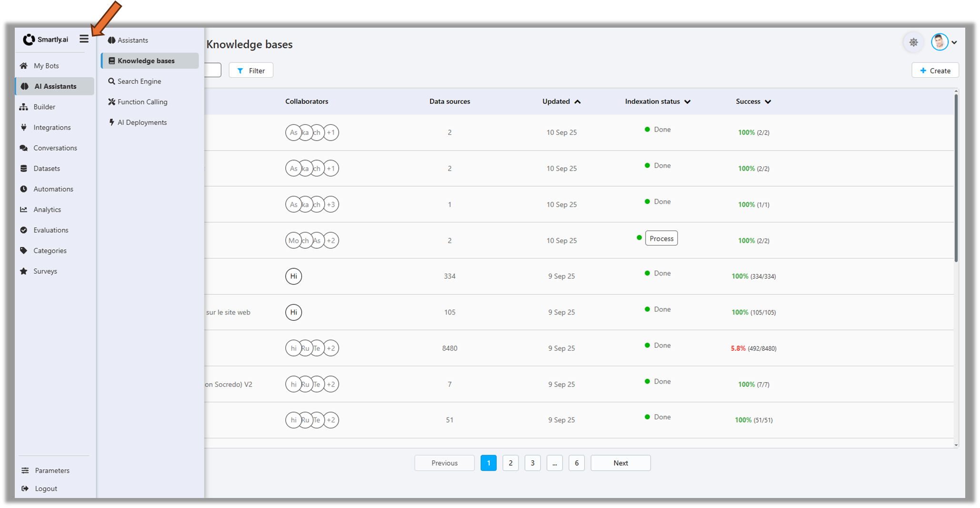Click the Mo collaborator avatar

293,240
